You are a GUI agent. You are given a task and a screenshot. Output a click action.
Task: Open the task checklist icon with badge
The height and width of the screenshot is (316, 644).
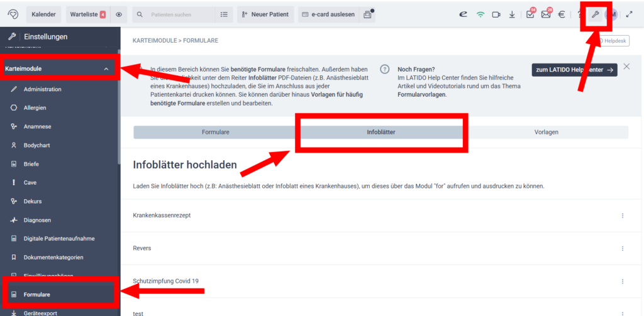coord(530,14)
